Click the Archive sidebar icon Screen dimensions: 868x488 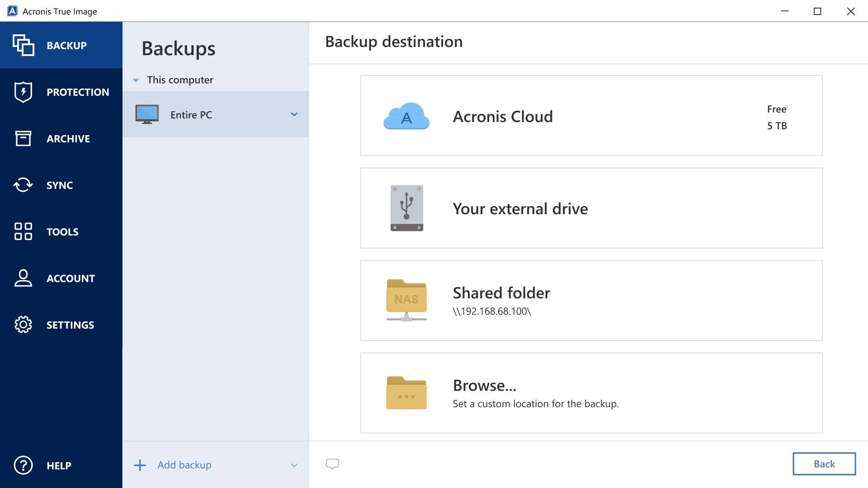[23, 138]
